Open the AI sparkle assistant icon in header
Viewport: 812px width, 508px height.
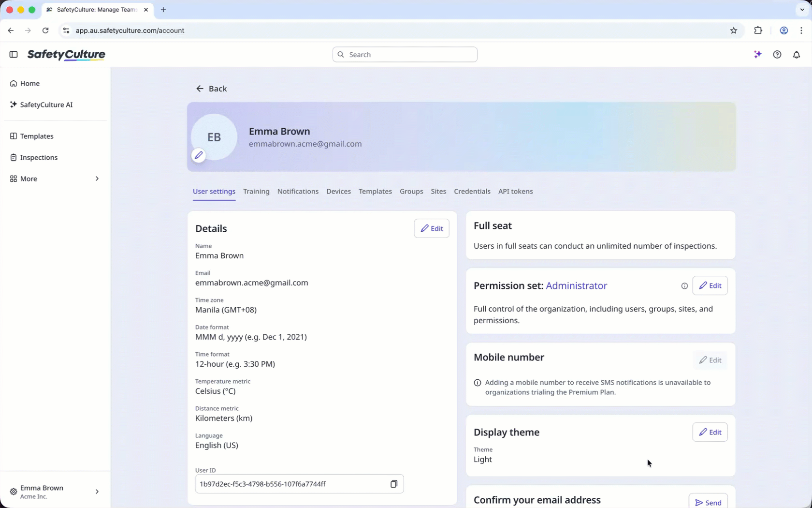(x=758, y=55)
